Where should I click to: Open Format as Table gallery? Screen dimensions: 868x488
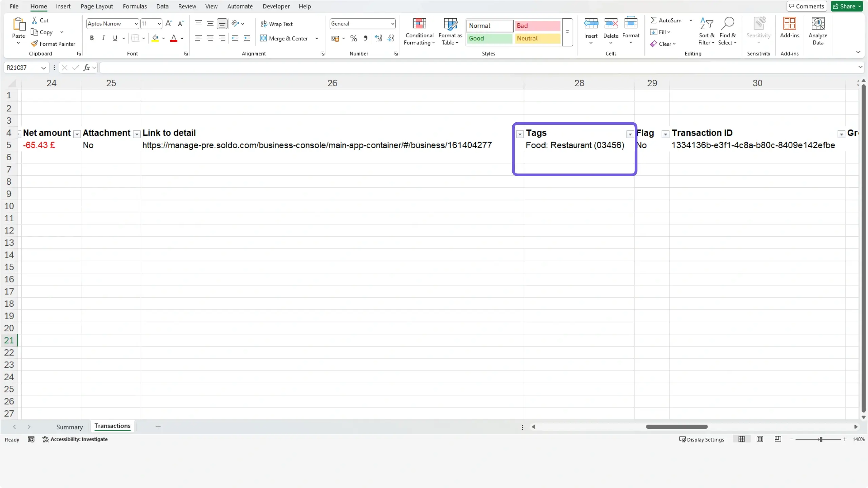pos(450,32)
